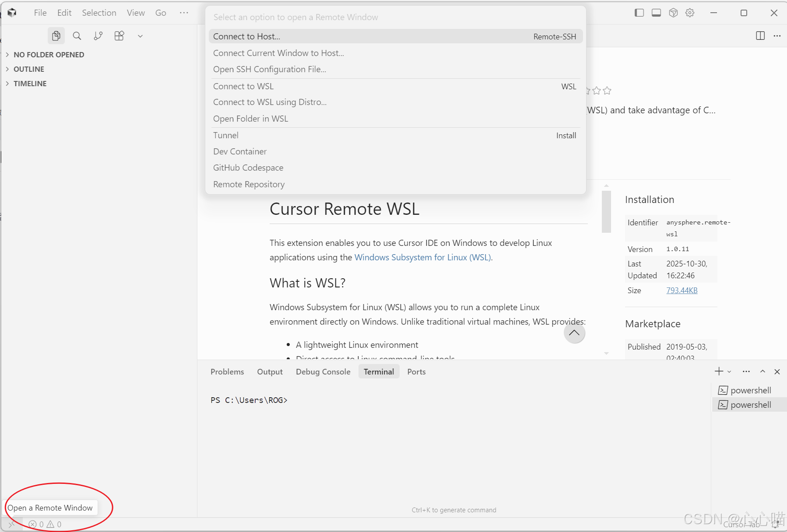Viewport: 787px width, 532px height.
Task: Close the terminal panel
Action: coord(777,371)
